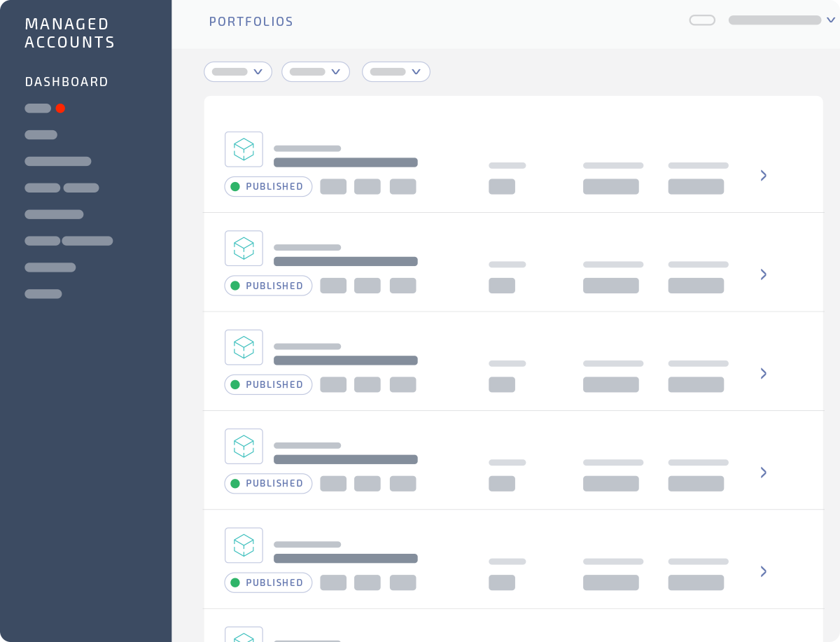Open the fifth portfolio row chevron
This screenshot has height=642, width=840.
pos(764,571)
